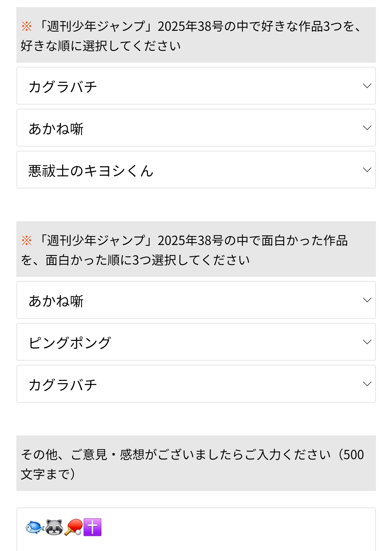Tap chevron of あかね噺 selector in 好きな作品 section

point(367,128)
